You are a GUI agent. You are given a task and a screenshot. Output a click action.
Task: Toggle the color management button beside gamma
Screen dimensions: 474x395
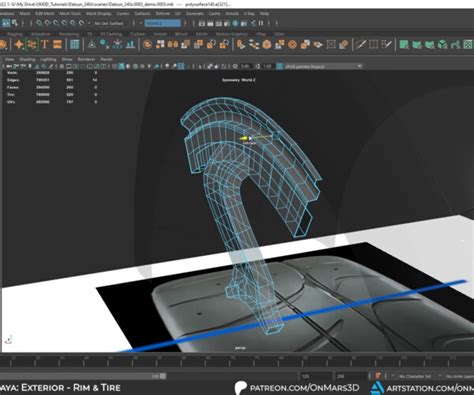[x=280, y=66]
